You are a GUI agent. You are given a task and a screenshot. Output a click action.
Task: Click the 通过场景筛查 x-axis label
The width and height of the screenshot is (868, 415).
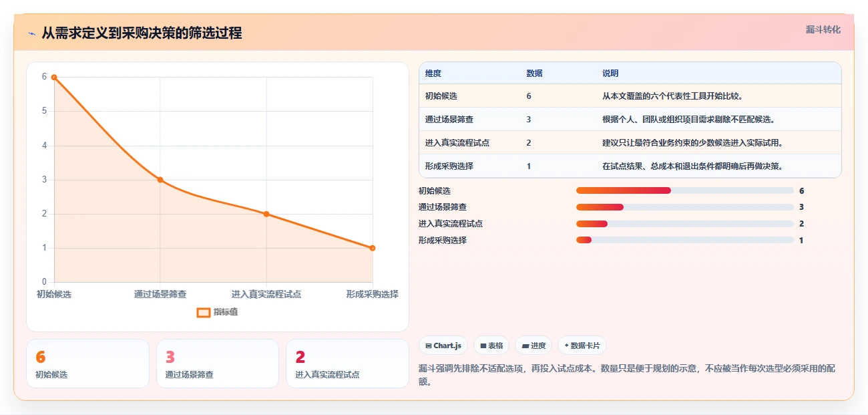[160, 294]
